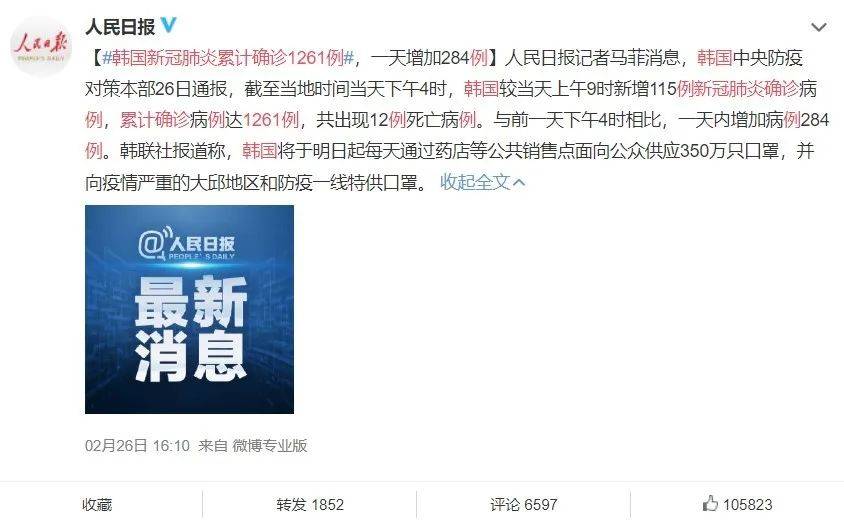Click the blue verified badge icon
This screenshot has width=844, height=525.
click(168, 25)
